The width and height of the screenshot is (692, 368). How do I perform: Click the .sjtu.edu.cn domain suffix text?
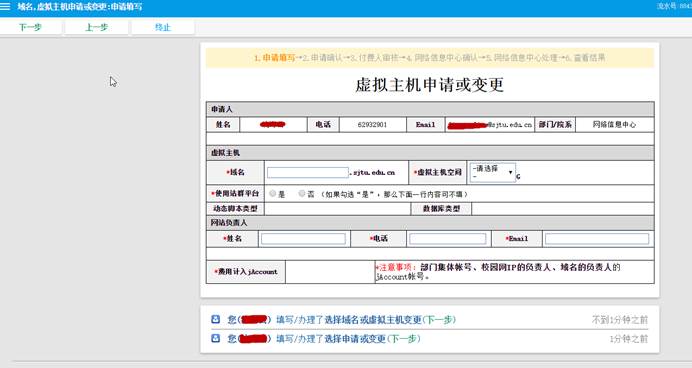point(372,173)
